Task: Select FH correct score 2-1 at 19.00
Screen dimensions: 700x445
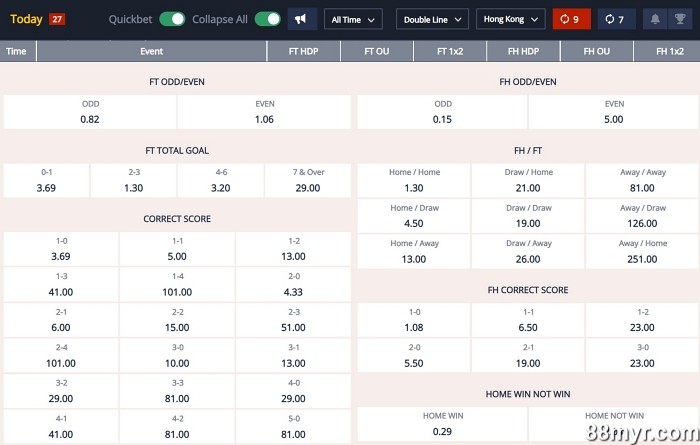Action: click(x=528, y=356)
